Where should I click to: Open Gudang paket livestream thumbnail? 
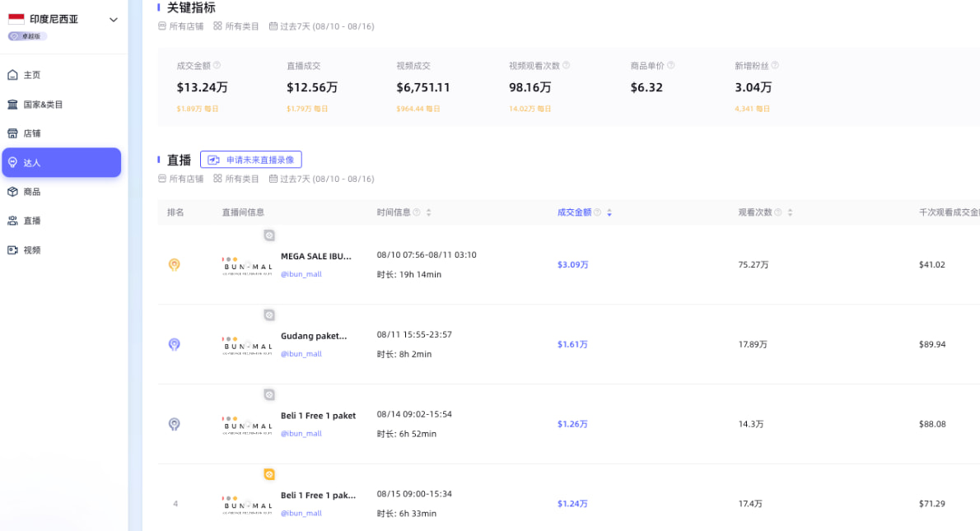[x=247, y=344]
